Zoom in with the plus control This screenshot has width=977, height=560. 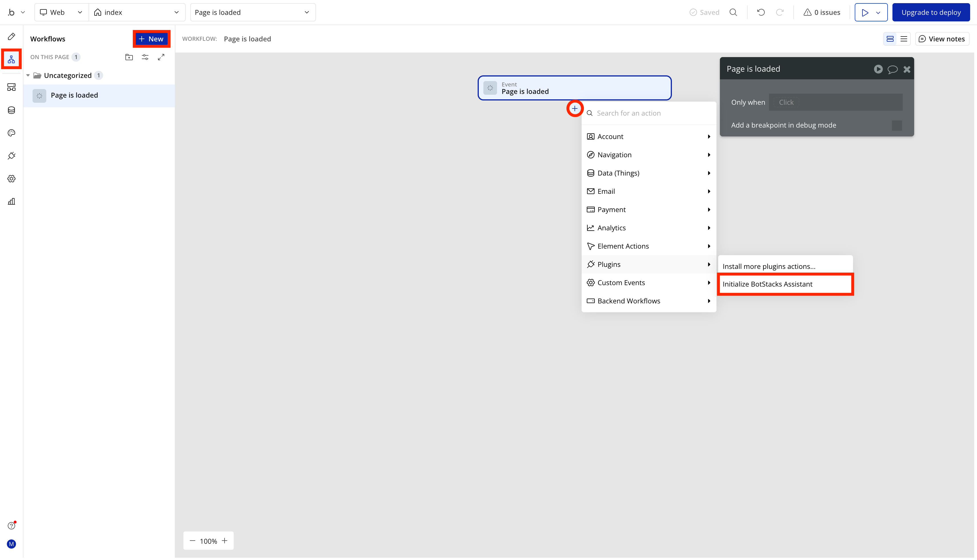coord(225,541)
